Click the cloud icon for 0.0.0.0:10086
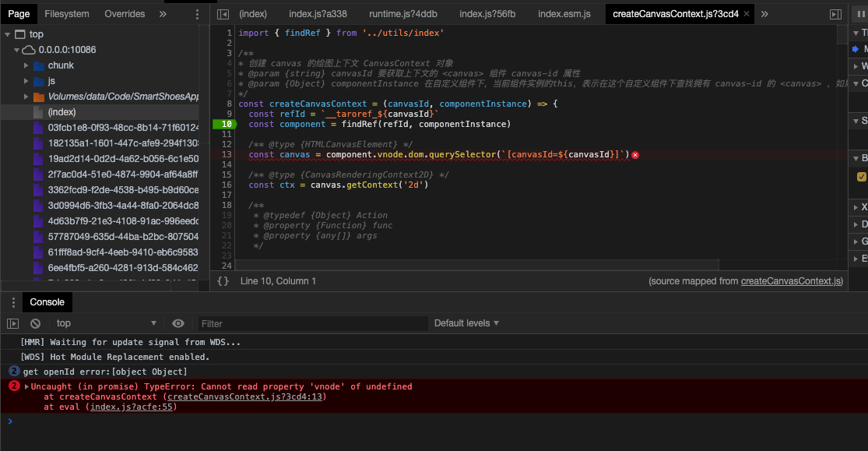Viewport: 868px width, 451px height. pyautogui.click(x=29, y=50)
